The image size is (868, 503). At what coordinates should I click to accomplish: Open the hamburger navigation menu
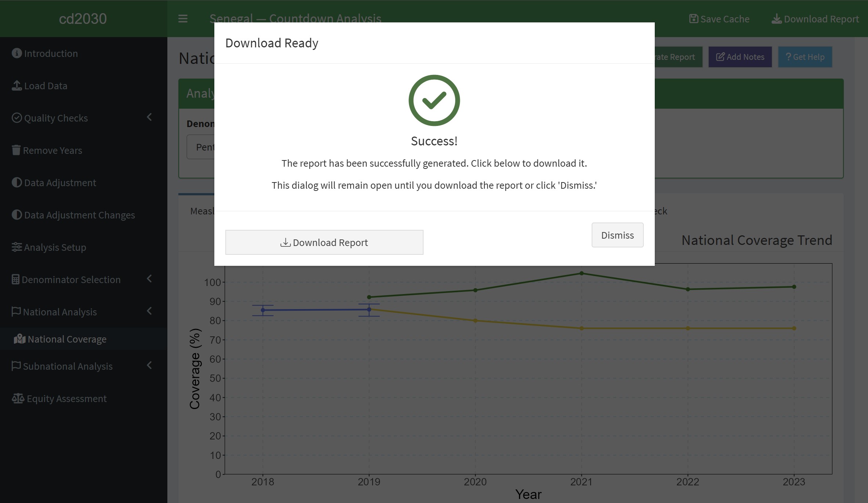click(182, 19)
